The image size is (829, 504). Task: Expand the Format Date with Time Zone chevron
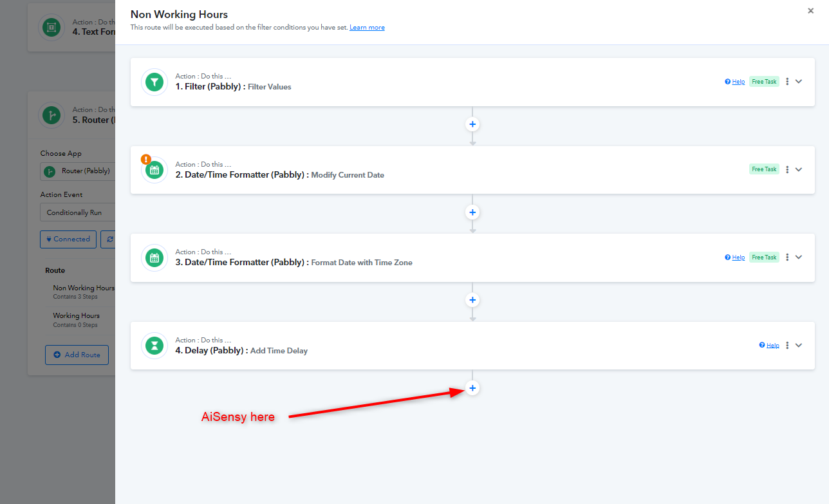(x=799, y=257)
